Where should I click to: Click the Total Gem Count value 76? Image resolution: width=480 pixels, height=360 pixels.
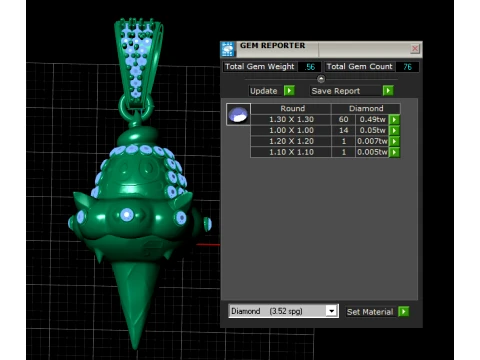click(407, 67)
